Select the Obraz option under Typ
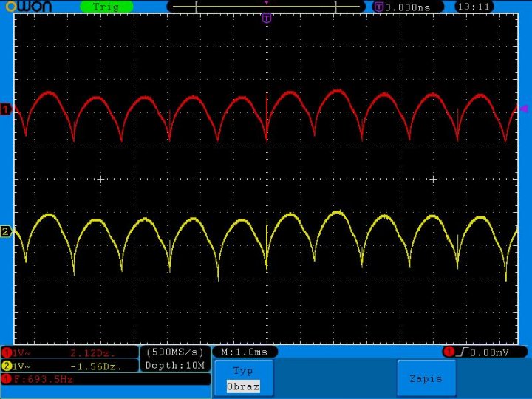Viewport: 532px width, 399px height. point(243,386)
